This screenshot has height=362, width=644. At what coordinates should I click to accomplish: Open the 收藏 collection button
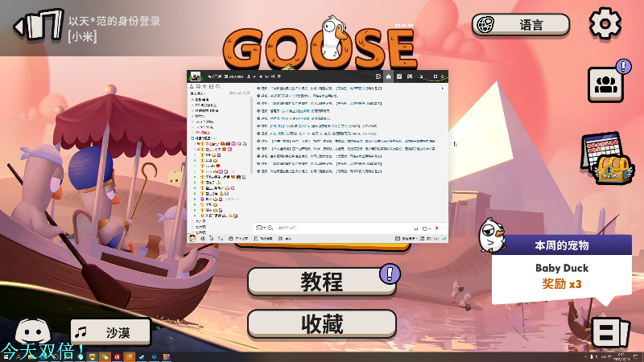pos(321,324)
